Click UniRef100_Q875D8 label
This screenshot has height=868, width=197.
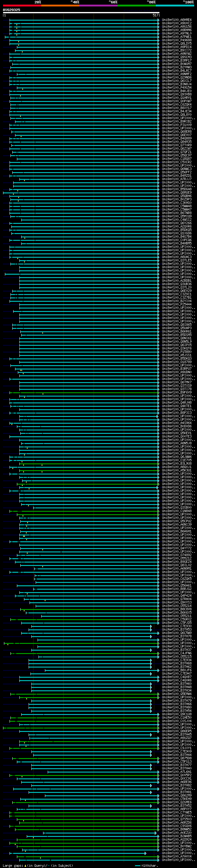point(177,758)
